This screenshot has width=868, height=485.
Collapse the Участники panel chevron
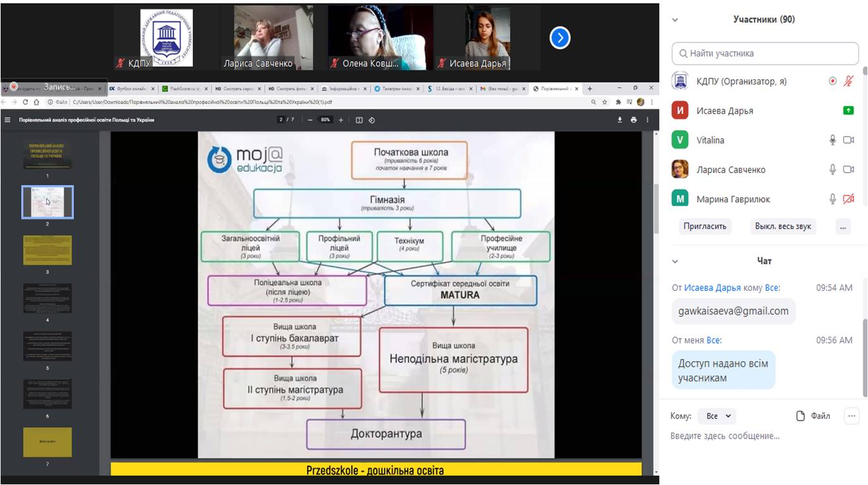tap(675, 20)
